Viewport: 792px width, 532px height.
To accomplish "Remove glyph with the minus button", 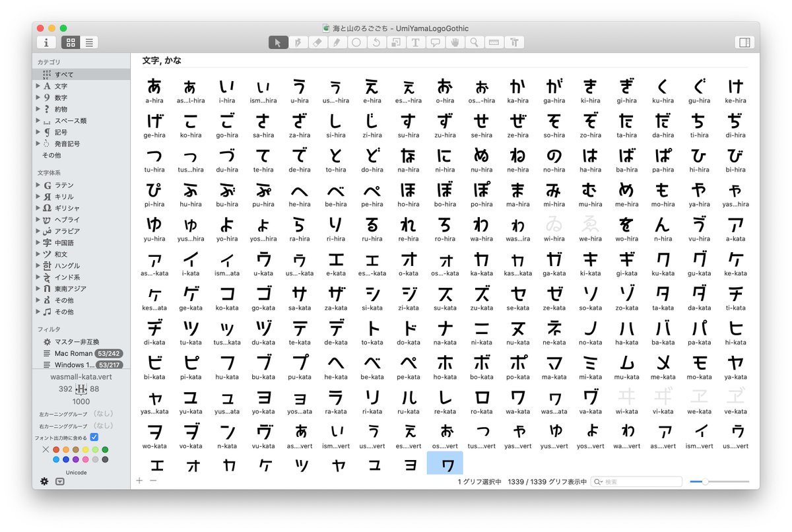I will pos(153,481).
